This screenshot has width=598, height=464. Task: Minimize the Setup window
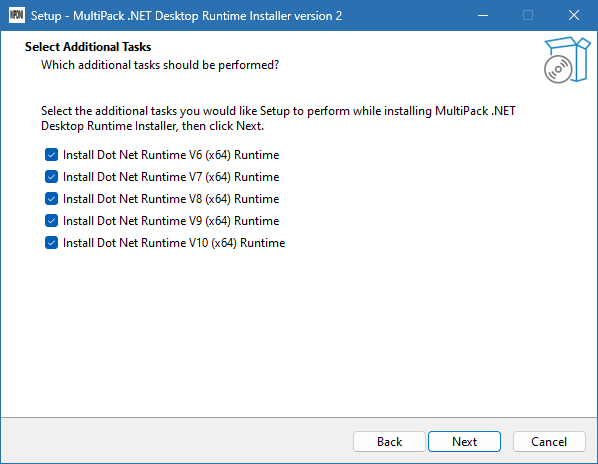click(483, 15)
